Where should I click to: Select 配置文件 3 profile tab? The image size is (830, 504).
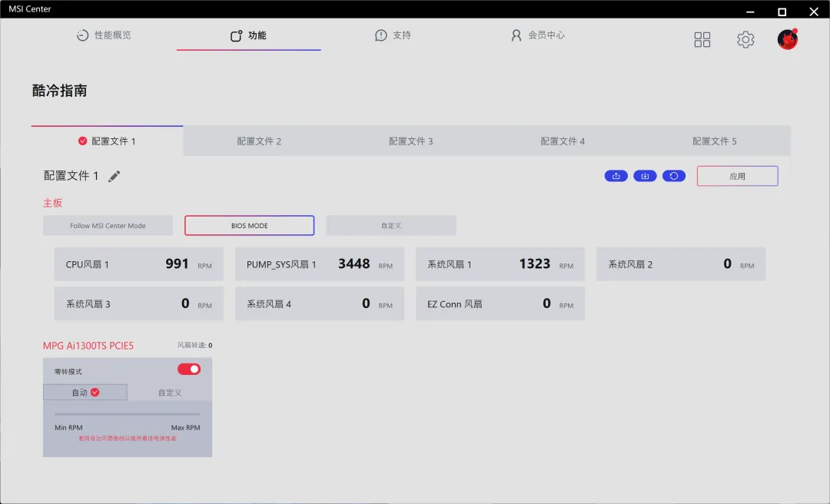[x=410, y=141]
